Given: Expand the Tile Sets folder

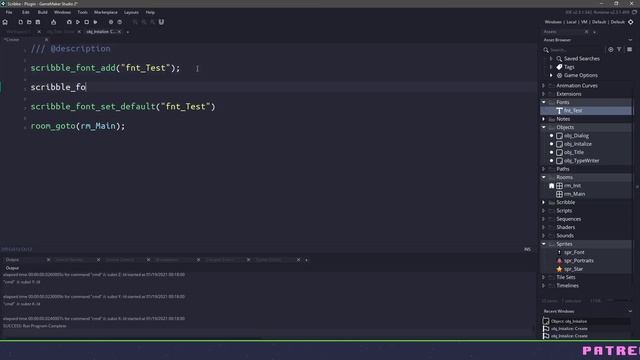Looking at the screenshot, I should click(x=544, y=278).
